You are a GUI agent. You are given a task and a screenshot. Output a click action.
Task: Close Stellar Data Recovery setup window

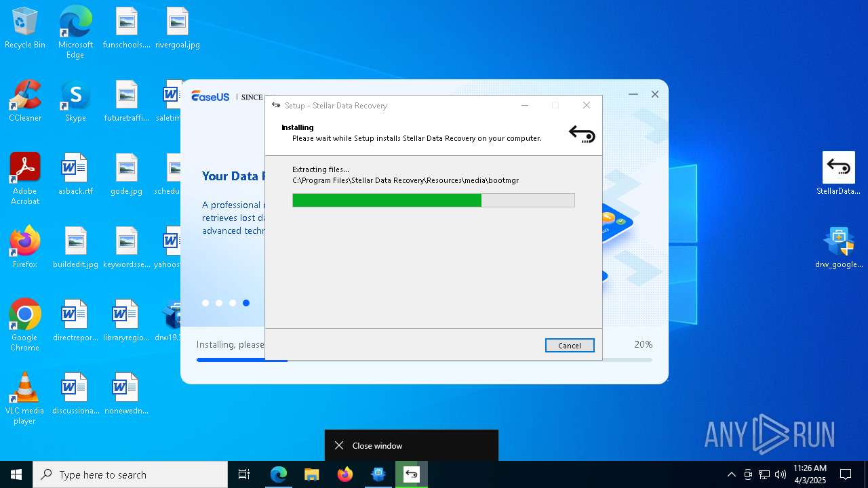pos(587,105)
